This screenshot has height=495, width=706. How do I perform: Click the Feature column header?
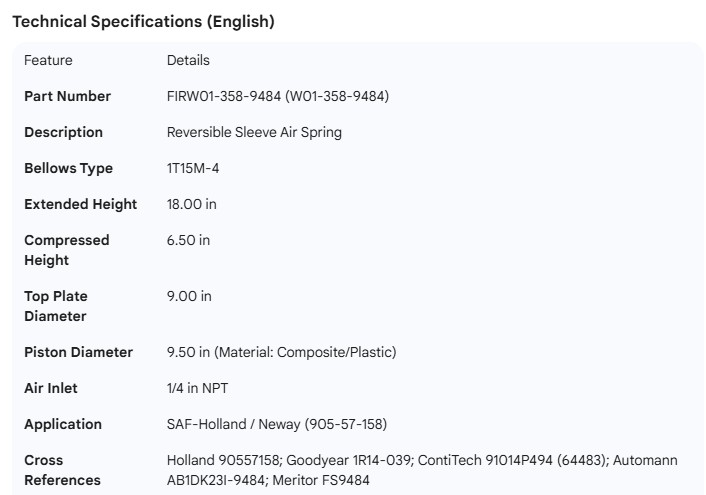click(x=48, y=60)
